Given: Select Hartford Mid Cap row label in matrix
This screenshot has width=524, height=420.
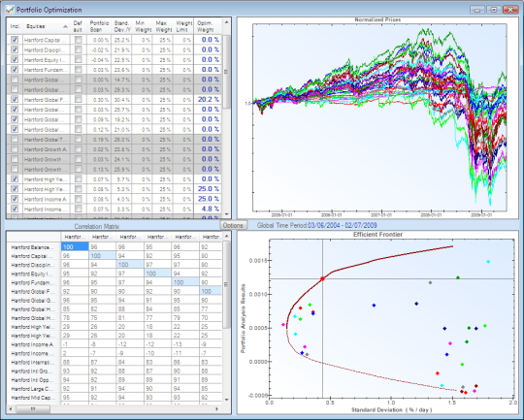Looking at the screenshot, I should click(33, 398).
